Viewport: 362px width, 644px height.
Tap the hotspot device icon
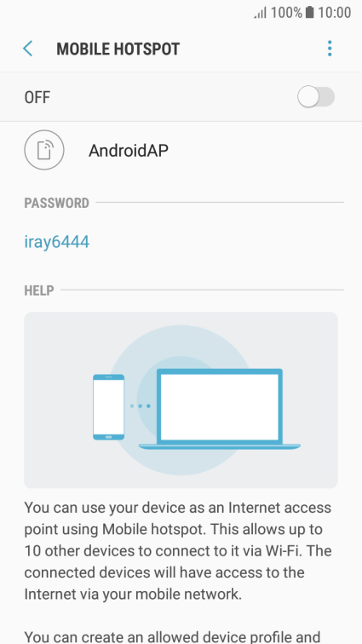click(44, 150)
